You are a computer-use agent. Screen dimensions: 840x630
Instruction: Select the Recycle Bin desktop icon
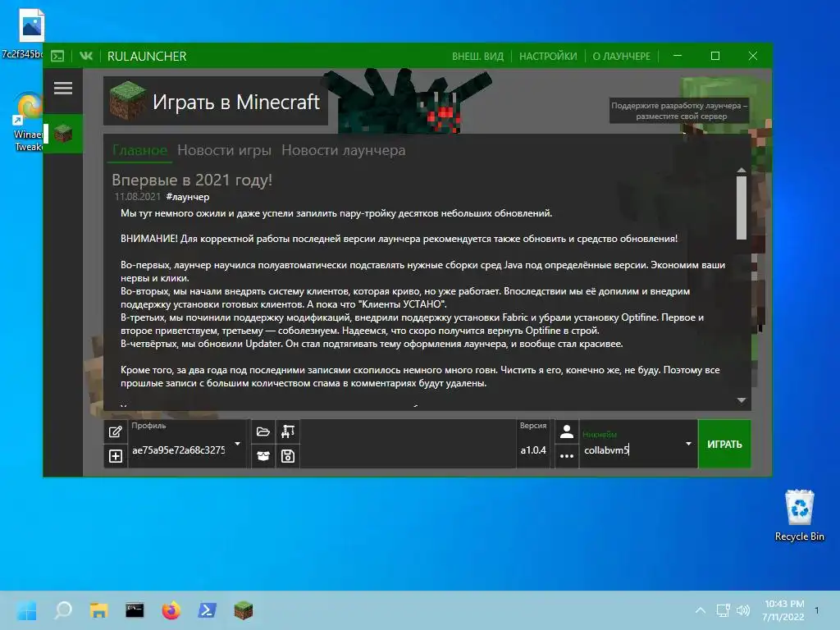click(x=799, y=515)
